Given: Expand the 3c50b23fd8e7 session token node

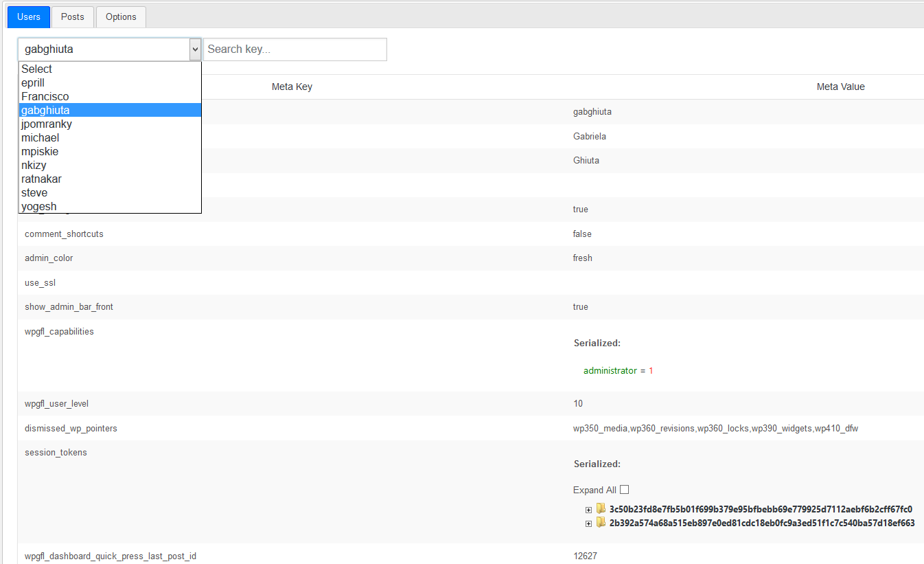Looking at the screenshot, I should 588,510.
